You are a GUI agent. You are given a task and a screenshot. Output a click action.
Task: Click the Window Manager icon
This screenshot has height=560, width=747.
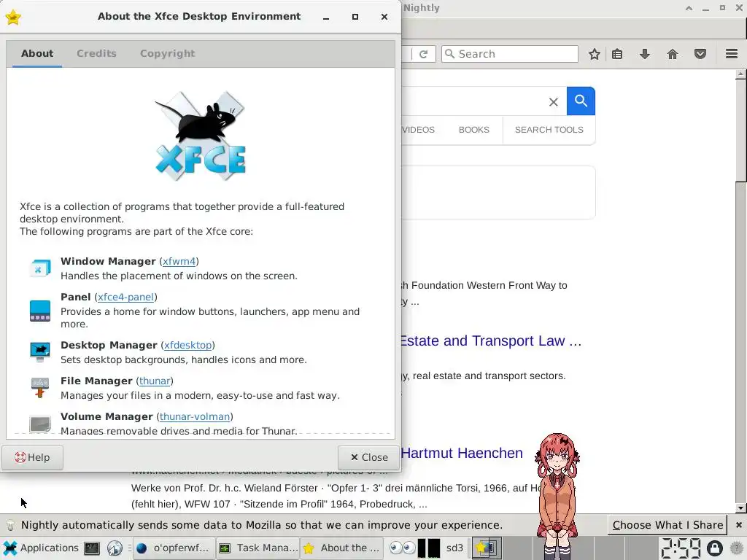click(40, 268)
